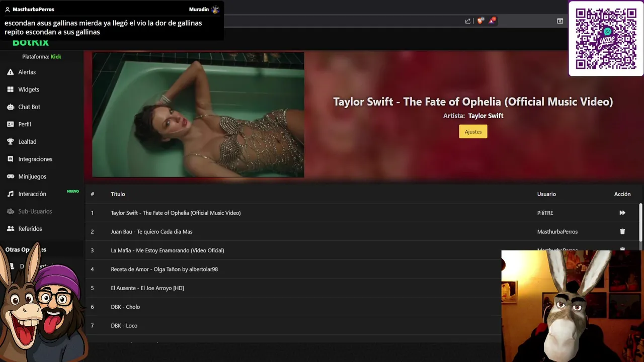The width and height of the screenshot is (644, 362).
Task: Click row number 5 in the song queue
Action: coord(93,288)
